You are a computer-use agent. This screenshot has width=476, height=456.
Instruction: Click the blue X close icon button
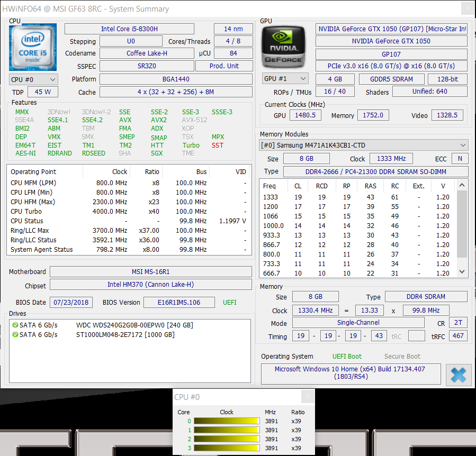coord(459,375)
